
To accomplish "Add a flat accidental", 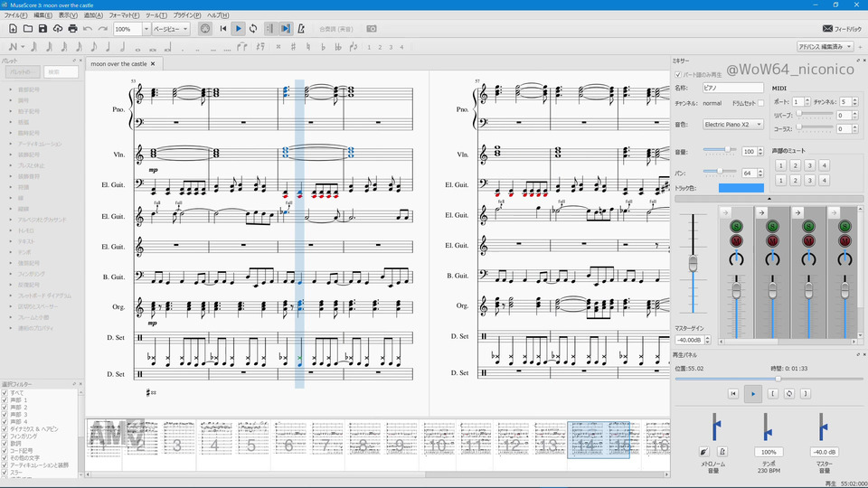I will pyautogui.click(x=324, y=48).
